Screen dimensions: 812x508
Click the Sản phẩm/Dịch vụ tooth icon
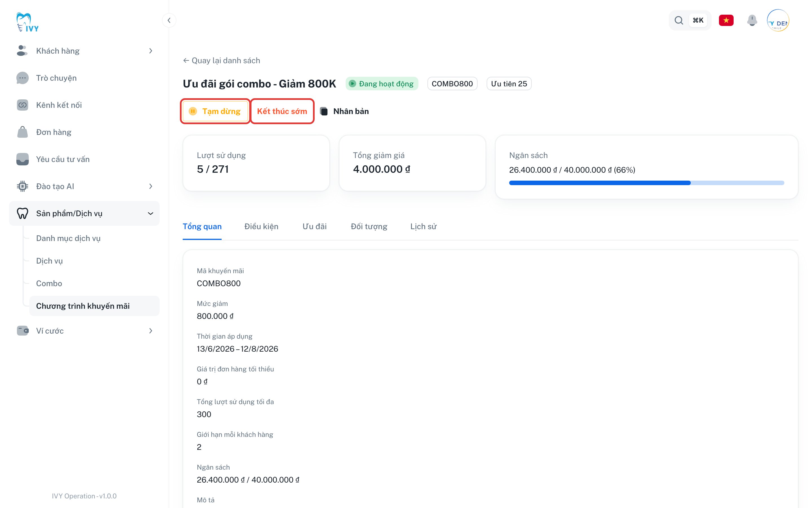[x=22, y=213]
